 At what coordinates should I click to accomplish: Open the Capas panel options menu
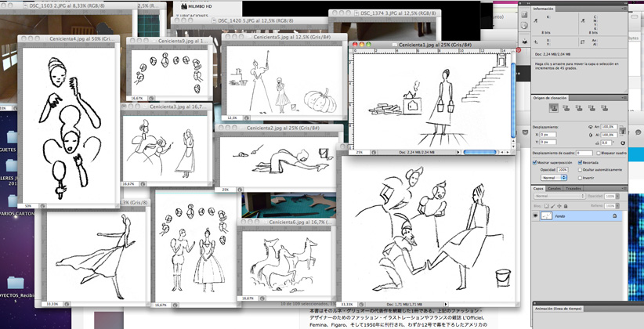click(624, 189)
